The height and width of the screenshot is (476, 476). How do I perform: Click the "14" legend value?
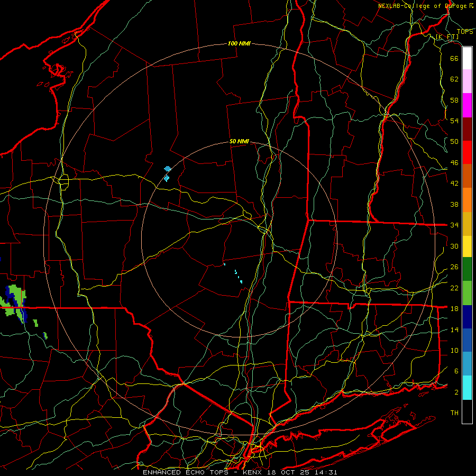454,329
